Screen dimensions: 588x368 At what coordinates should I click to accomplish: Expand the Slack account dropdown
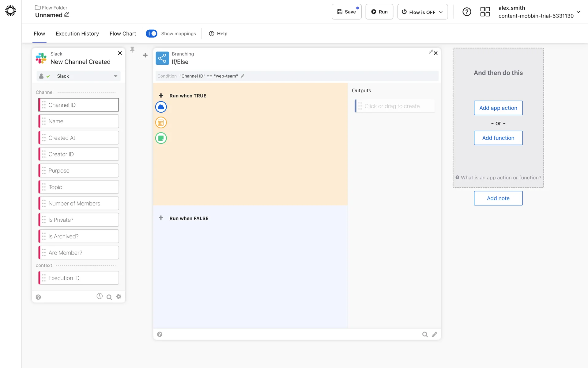115,76
